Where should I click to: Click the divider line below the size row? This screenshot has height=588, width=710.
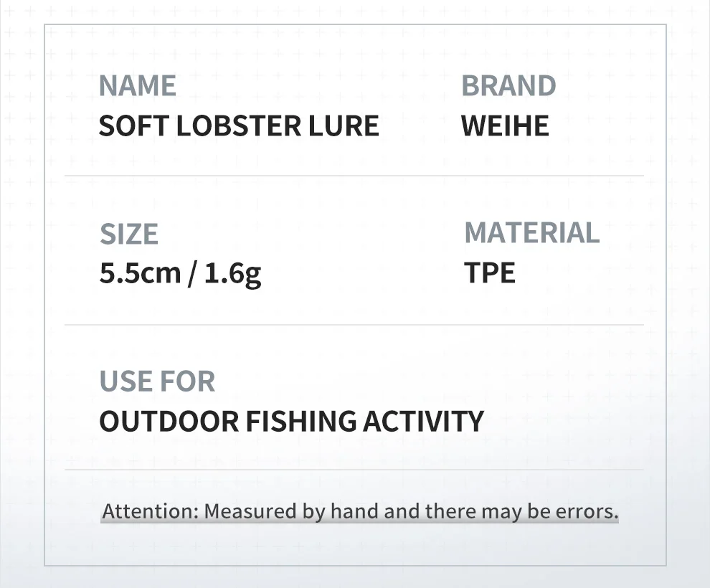click(354, 325)
